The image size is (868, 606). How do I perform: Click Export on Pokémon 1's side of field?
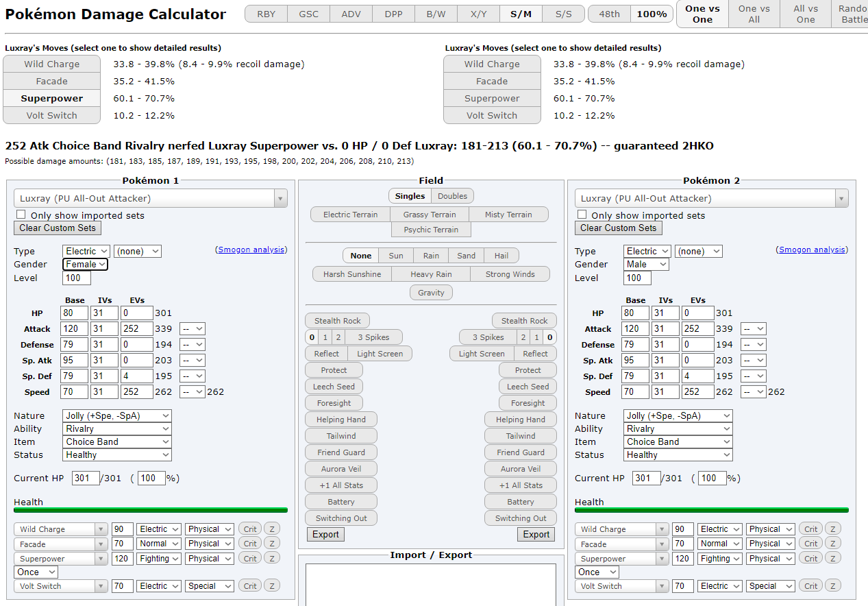click(x=326, y=535)
